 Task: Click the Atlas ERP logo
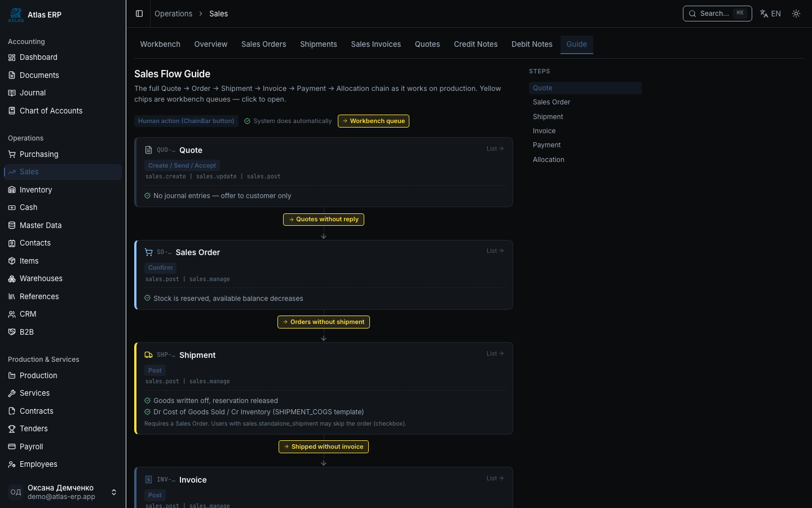point(16,15)
